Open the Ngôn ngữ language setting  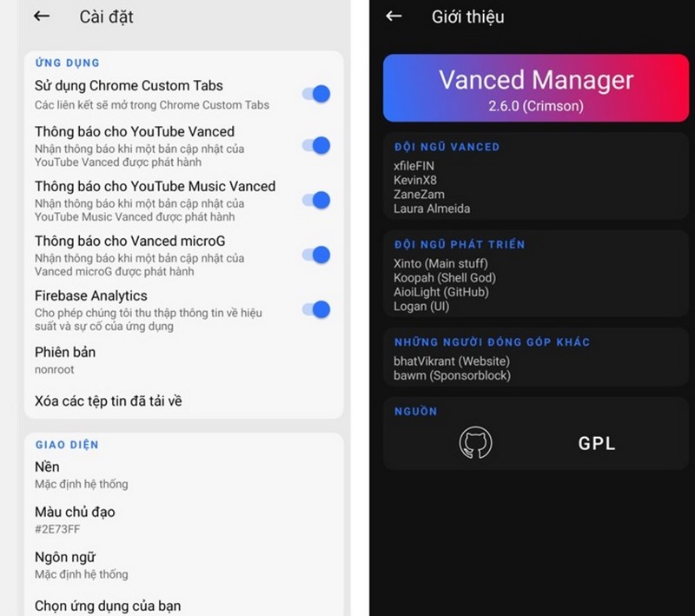(183, 565)
